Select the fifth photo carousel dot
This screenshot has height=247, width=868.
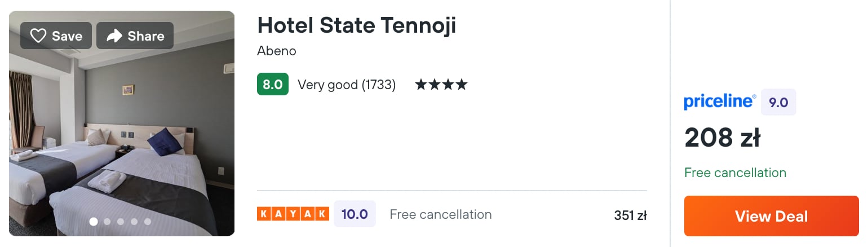148,222
